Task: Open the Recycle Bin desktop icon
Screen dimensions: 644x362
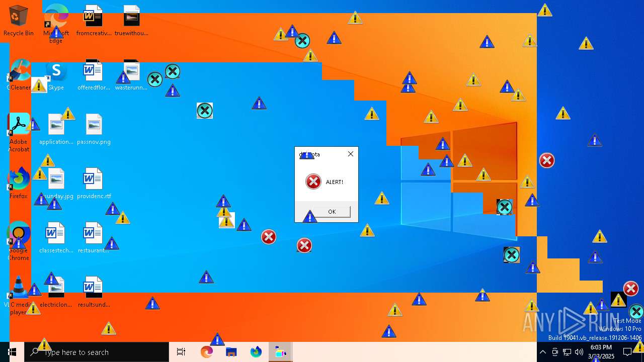Action: [x=18, y=21]
